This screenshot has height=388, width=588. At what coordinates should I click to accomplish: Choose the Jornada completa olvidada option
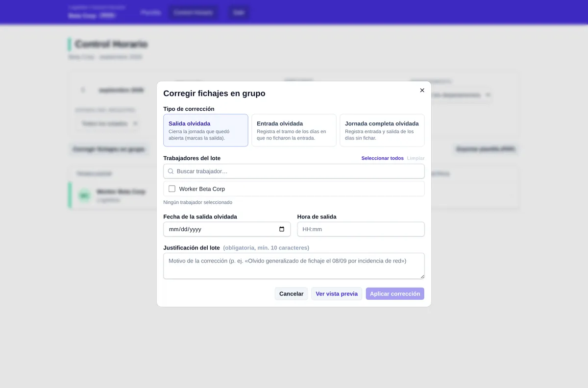382,130
